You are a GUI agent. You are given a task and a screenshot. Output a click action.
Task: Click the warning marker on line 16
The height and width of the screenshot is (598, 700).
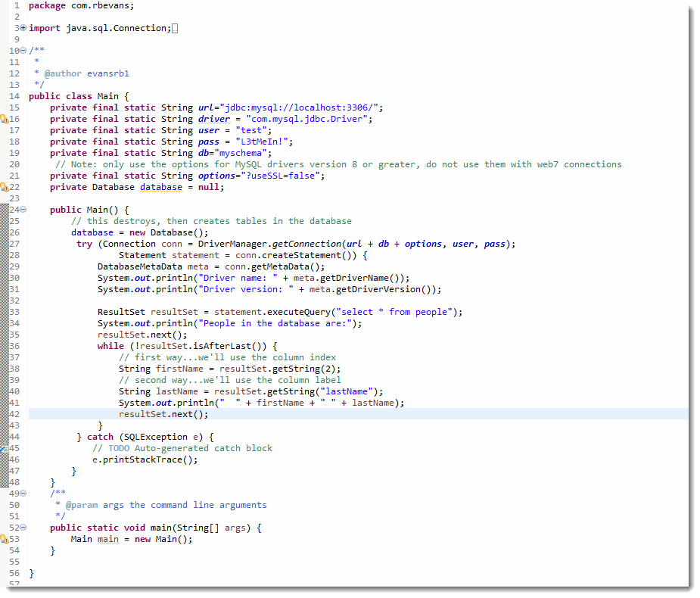coord(4,119)
